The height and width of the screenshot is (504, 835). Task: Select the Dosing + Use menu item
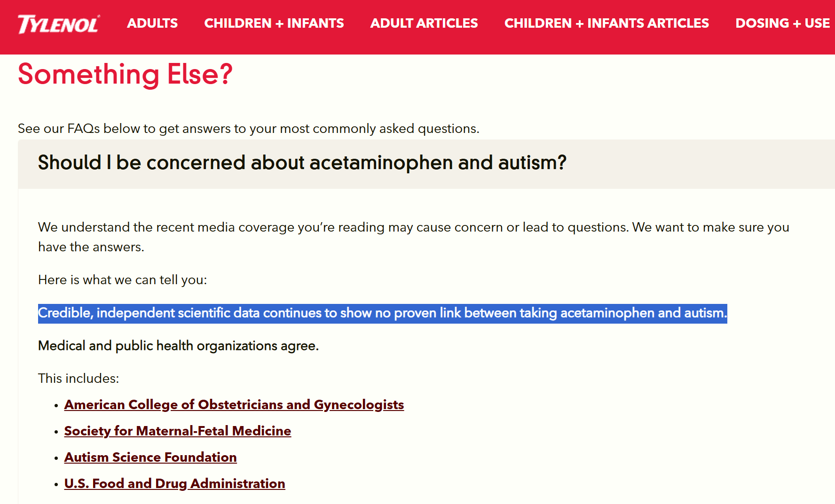[x=782, y=23]
